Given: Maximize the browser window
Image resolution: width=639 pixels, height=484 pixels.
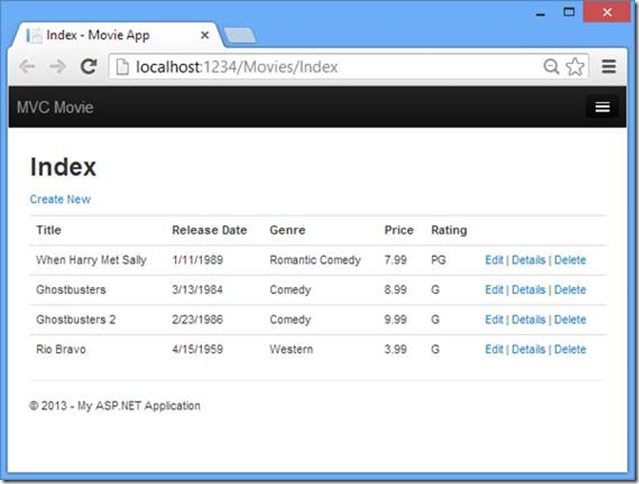Looking at the screenshot, I should point(570,11).
